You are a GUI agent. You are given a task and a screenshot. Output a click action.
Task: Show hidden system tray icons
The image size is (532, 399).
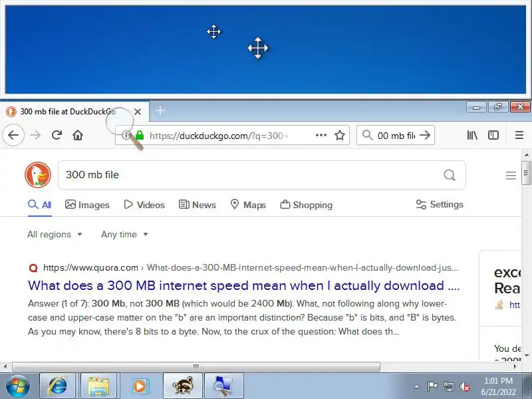(417, 386)
